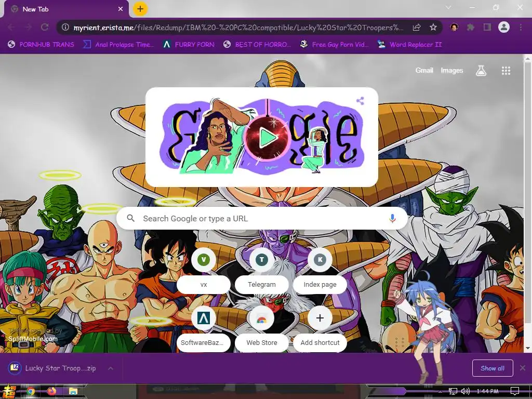Image resolution: width=532 pixels, height=399 pixels.
Task: Click the magnifier icon in search box
Action: pos(130,218)
